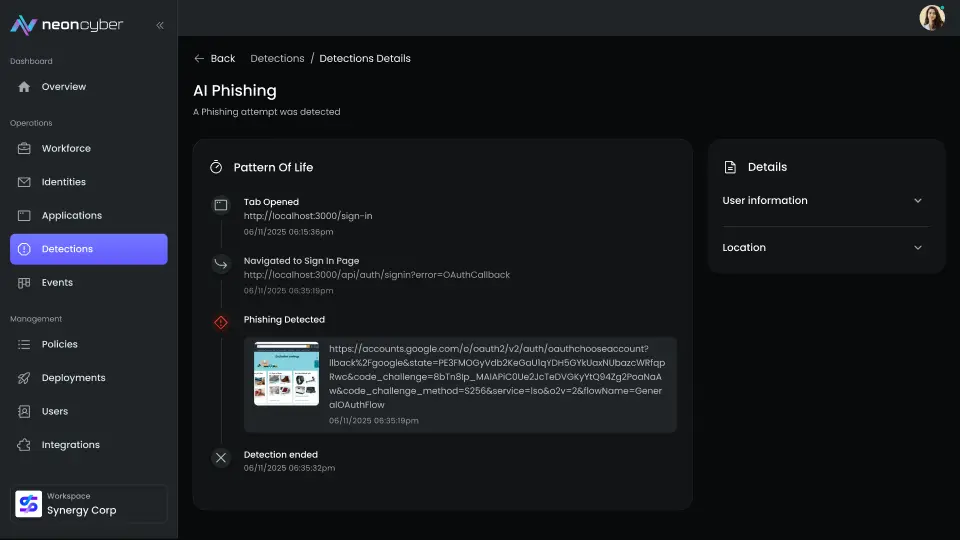This screenshot has width=960, height=540.
Task: Click the User information label
Action: pos(765,201)
